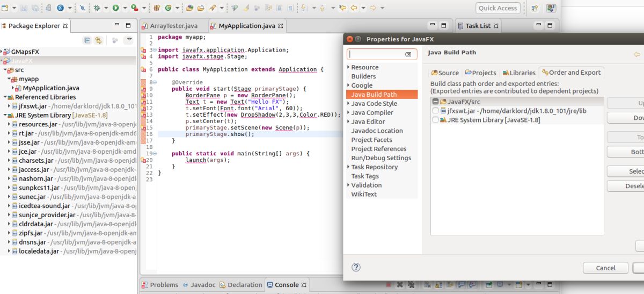The height and width of the screenshot is (294, 644).
Task: Click the error marker on line 10
Action: [x=143, y=95]
